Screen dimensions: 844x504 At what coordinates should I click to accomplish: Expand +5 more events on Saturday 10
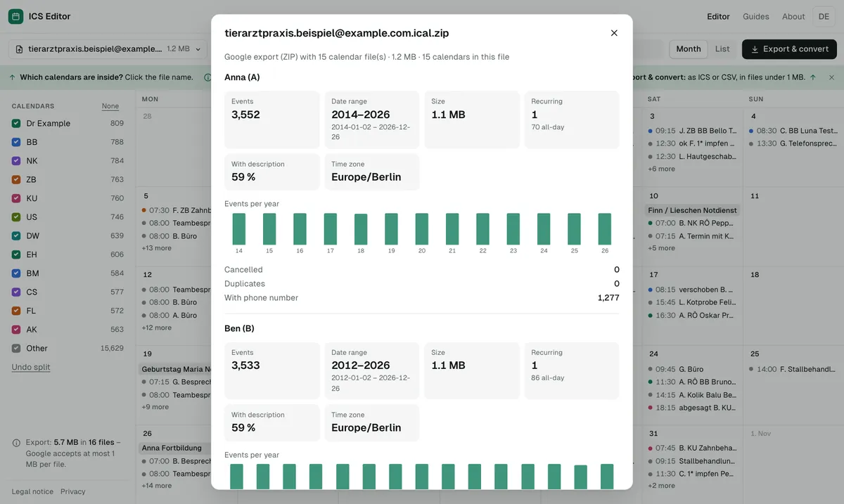(x=661, y=248)
